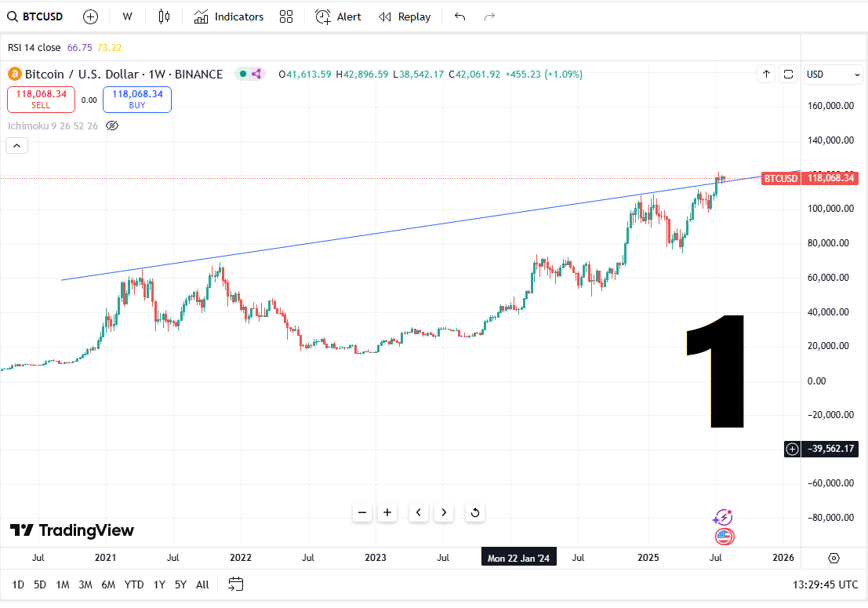Click the red SELL price button
The width and height of the screenshot is (868, 608).
pyautogui.click(x=41, y=99)
